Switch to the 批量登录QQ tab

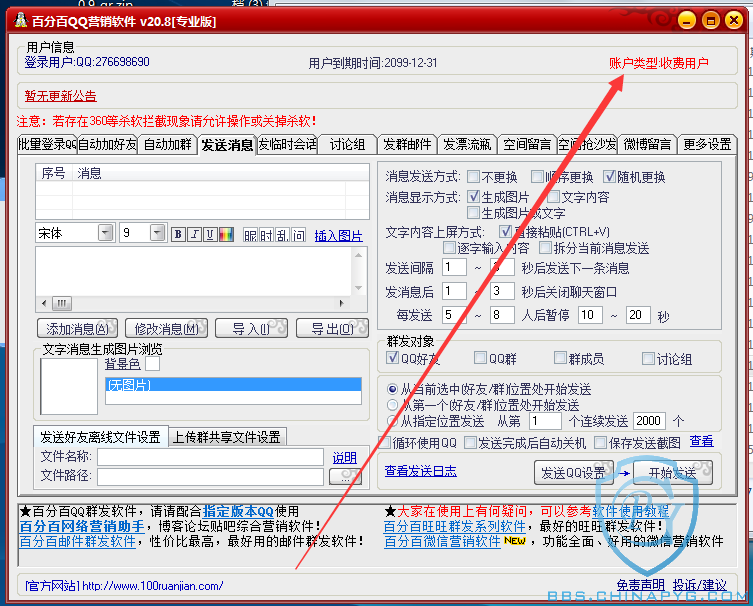(x=47, y=145)
